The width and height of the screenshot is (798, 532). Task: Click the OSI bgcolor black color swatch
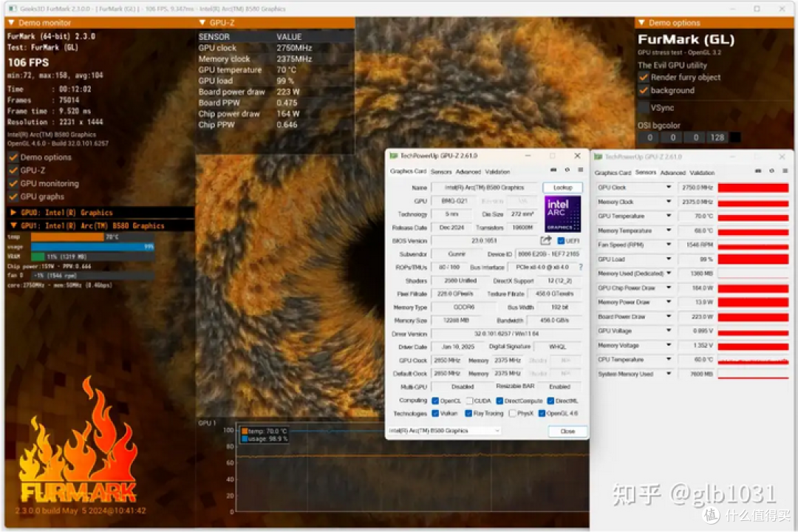[735, 137]
